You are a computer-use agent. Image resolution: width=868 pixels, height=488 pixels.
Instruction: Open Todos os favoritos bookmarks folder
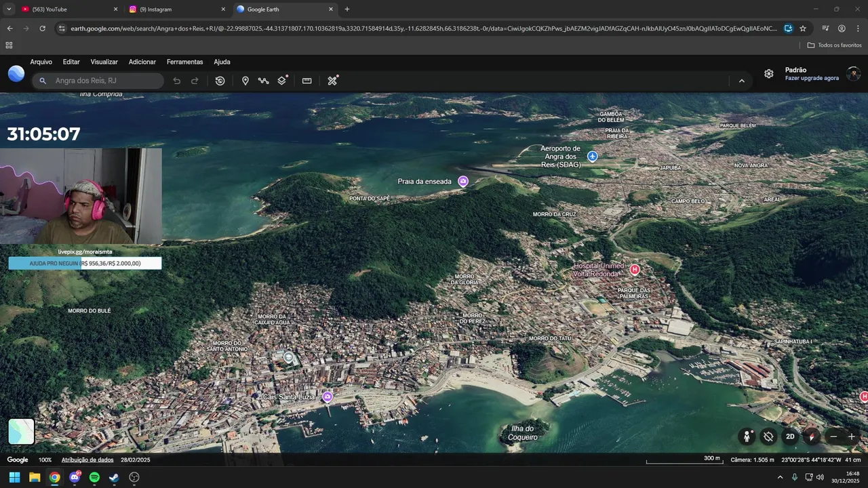point(834,45)
